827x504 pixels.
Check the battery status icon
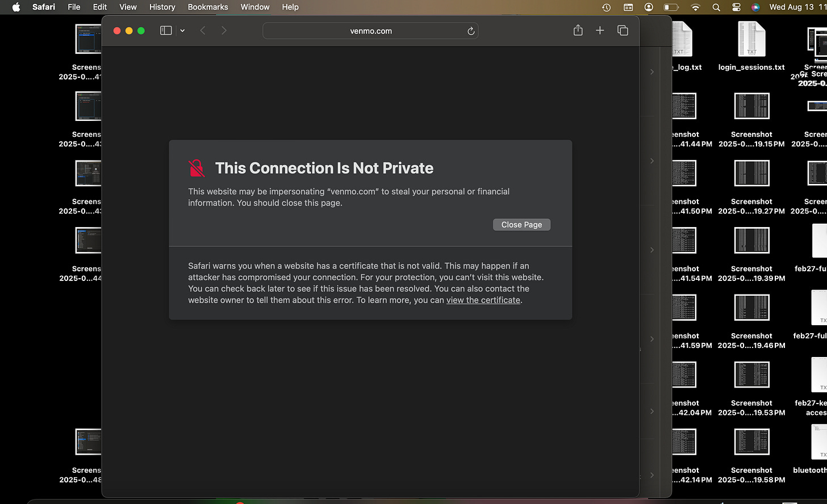(671, 7)
